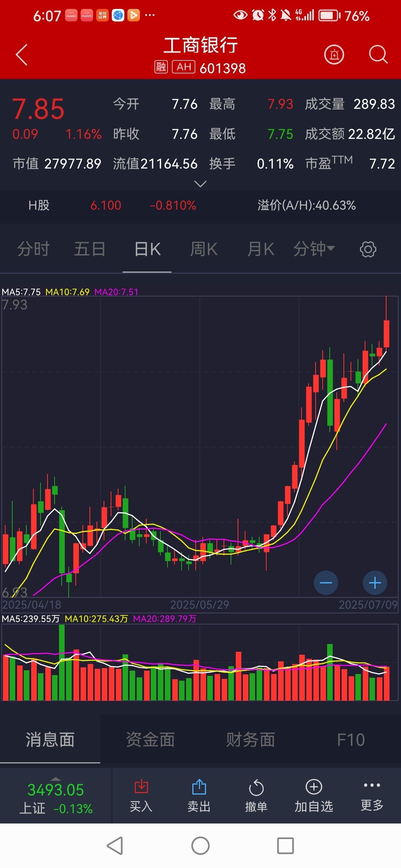
Task: Open F10 company info tab
Action: coord(351,740)
